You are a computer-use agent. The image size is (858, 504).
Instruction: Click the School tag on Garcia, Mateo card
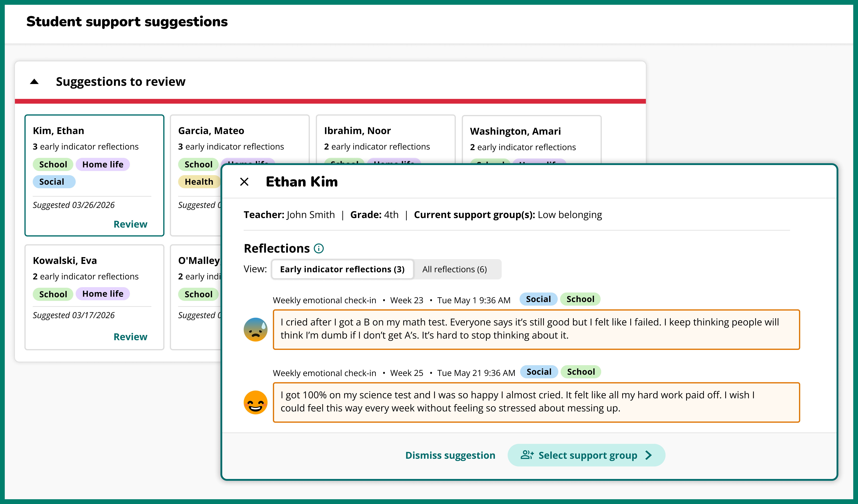pyautogui.click(x=199, y=164)
